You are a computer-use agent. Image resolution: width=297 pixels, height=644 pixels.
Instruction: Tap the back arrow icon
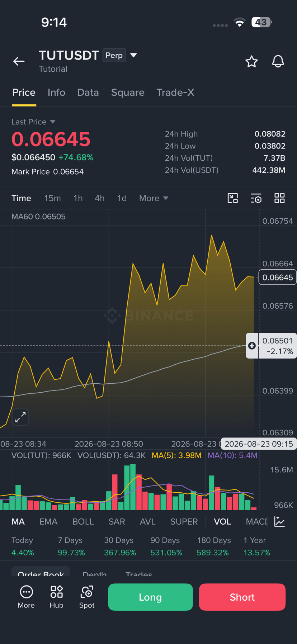[x=19, y=61]
